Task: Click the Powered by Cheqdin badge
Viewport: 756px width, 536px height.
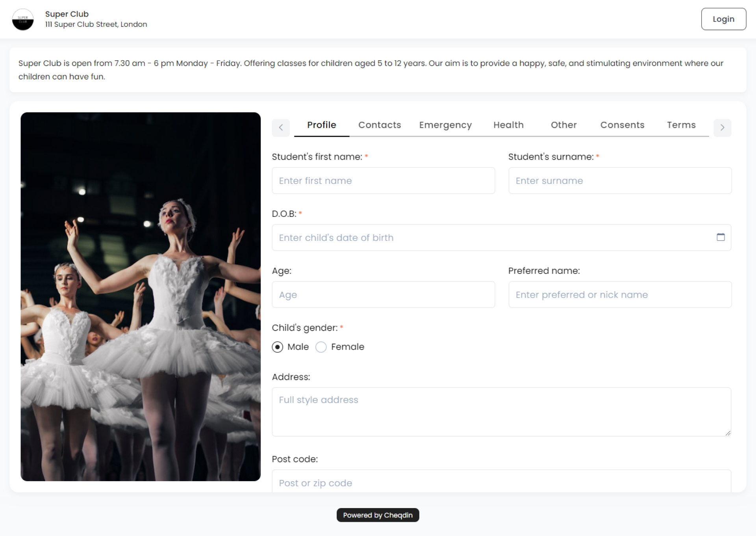Action: 378,515
